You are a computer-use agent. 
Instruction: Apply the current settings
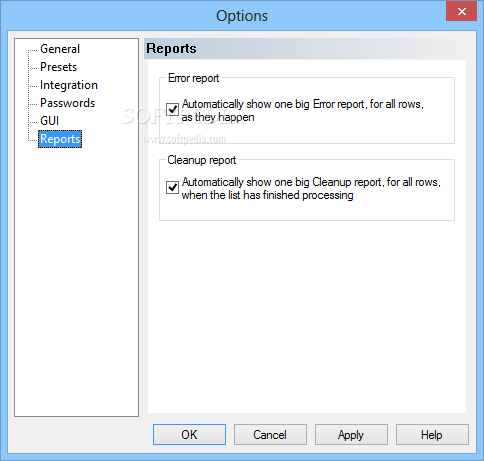tap(351, 434)
